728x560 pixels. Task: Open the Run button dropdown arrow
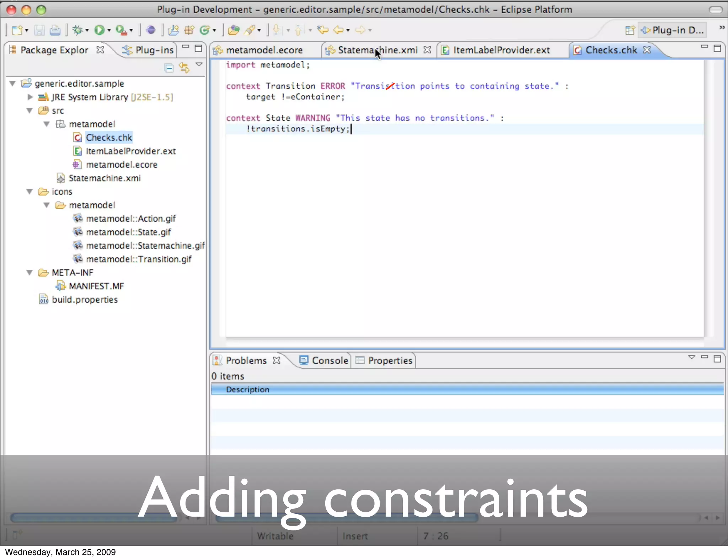click(109, 31)
